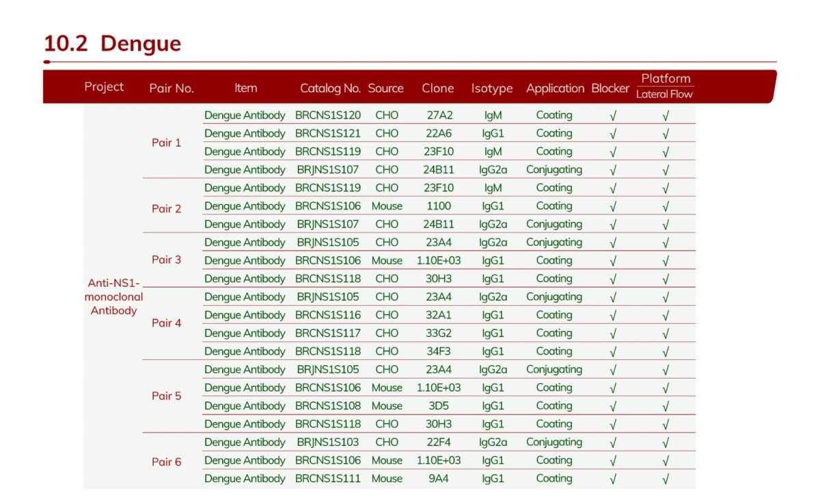Select the "Pair 5" group label
Viewport: 820px width, 504px height.
tap(167, 396)
